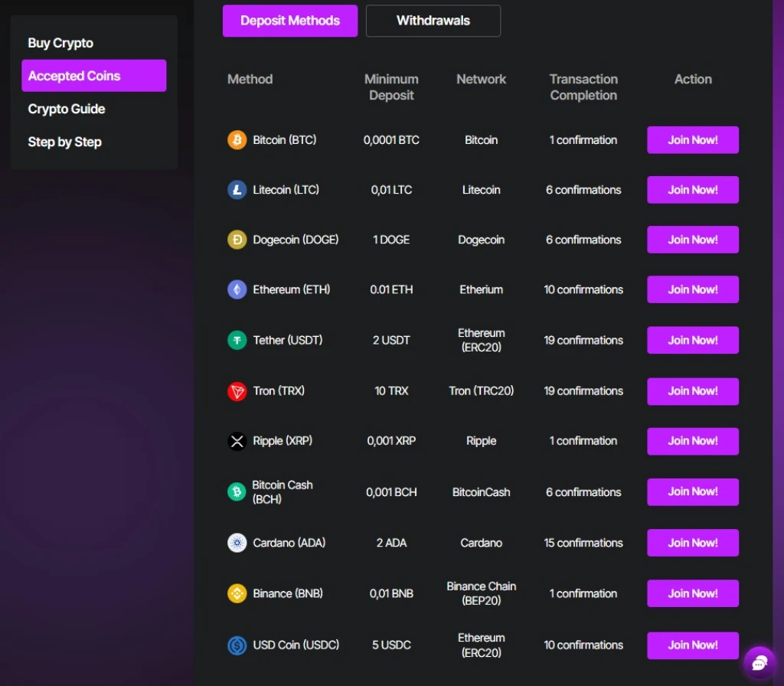Click the Tether (USDT) coin icon
784x686 pixels.
pyautogui.click(x=237, y=341)
